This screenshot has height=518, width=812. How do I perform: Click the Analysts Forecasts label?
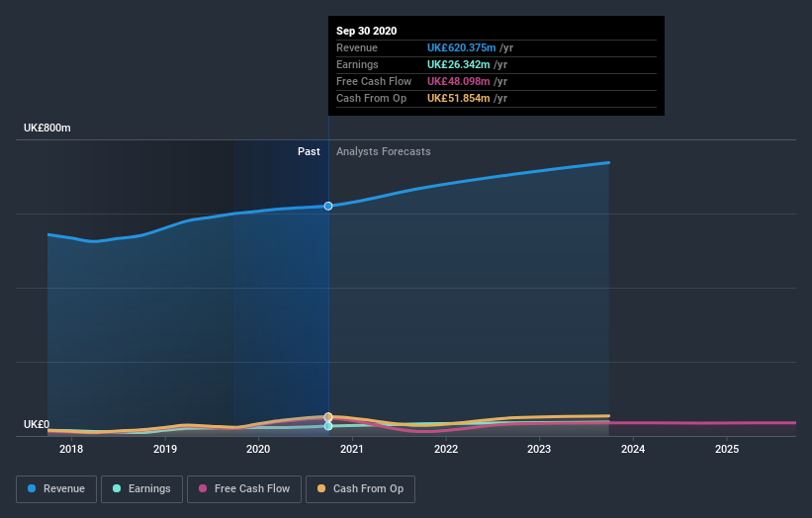coord(383,151)
